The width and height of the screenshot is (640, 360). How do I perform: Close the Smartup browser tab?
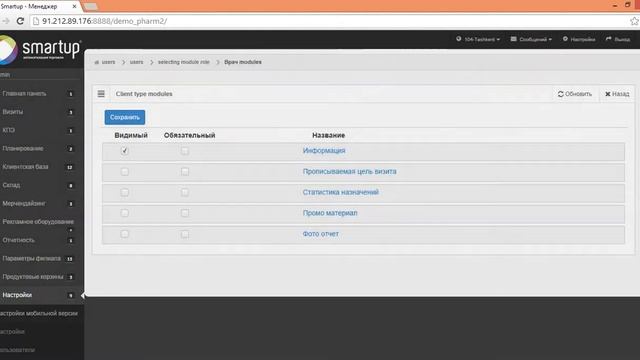click(74, 6)
